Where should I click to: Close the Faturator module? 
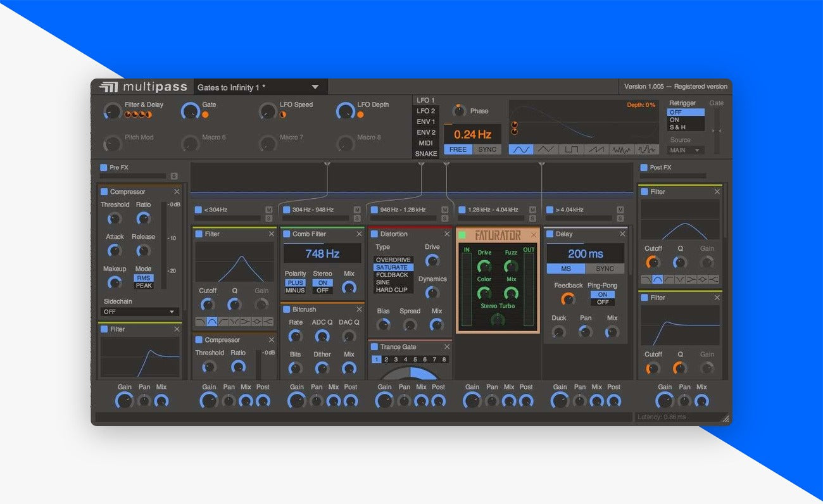(534, 236)
